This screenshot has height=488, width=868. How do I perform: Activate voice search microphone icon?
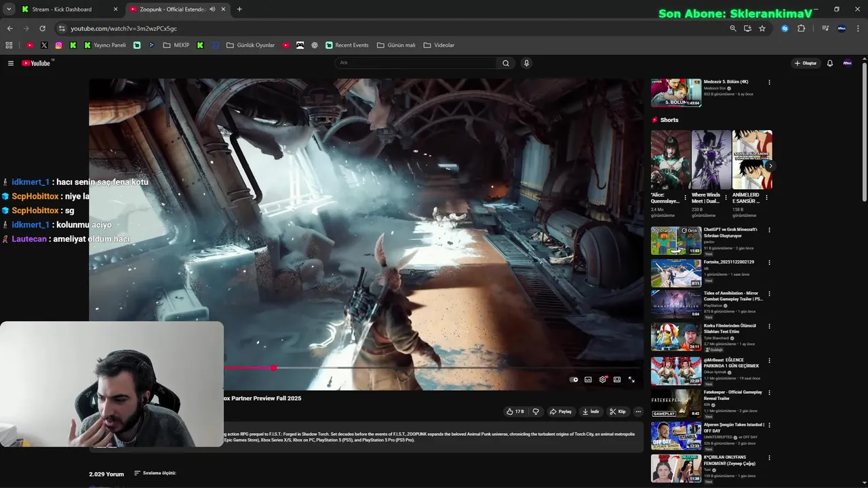(x=526, y=63)
